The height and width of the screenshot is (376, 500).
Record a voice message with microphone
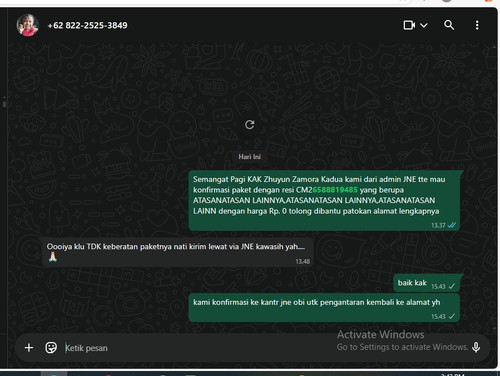point(476,347)
